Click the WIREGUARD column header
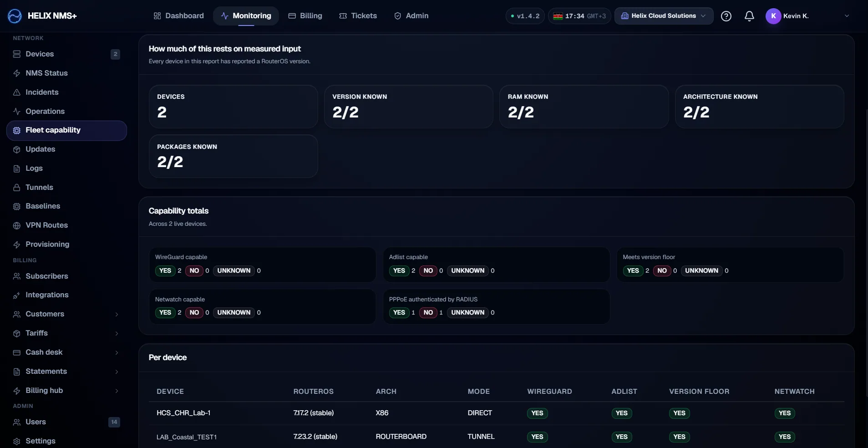Viewport: 868px width, 448px height. click(549, 392)
